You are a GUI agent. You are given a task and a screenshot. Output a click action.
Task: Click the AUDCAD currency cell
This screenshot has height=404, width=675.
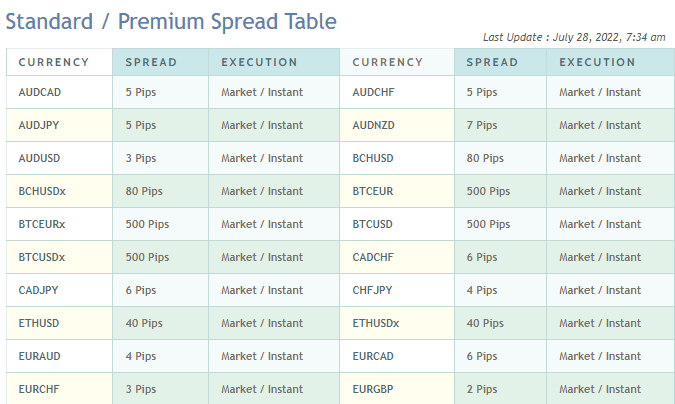(59, 92)
